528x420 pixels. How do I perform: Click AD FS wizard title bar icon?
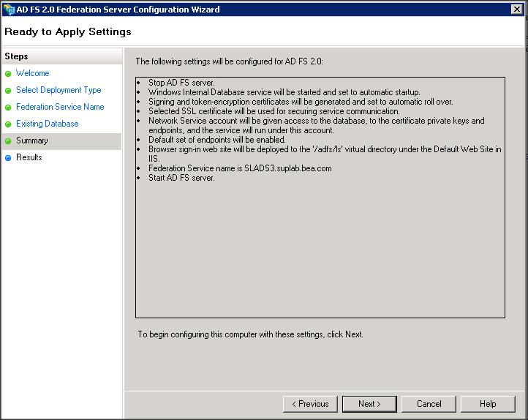tap(9, 10)
